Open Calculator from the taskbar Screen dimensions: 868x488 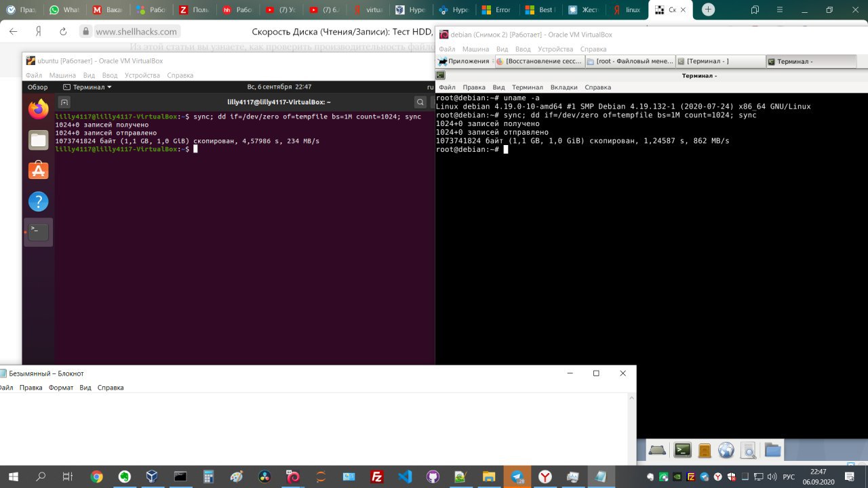(x=208, y=476)
